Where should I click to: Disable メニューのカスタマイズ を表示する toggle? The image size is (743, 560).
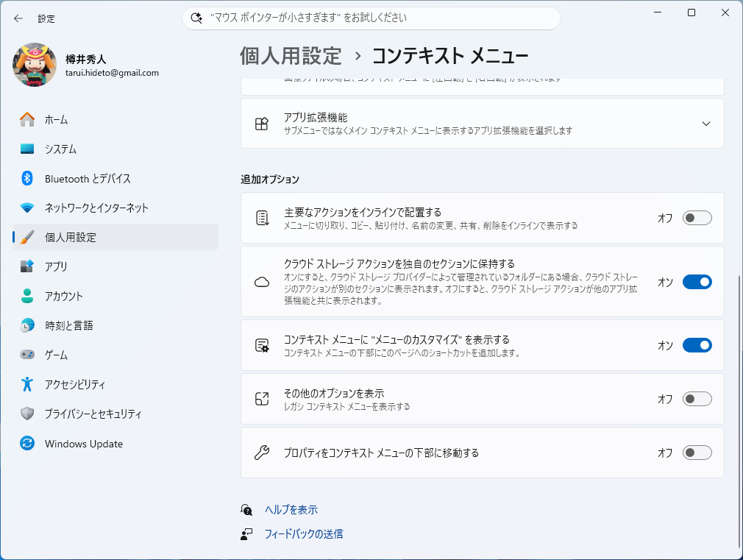pos(697,345)
